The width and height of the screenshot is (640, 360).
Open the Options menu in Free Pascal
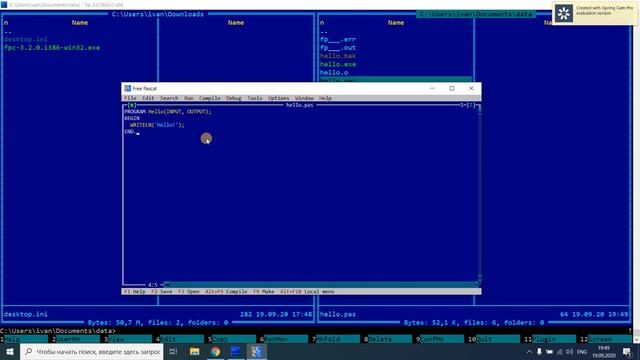pyautogui.click(x=278, y=98)
